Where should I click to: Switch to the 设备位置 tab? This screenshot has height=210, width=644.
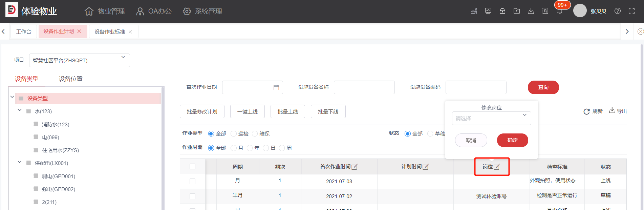(x=71, y=79)
